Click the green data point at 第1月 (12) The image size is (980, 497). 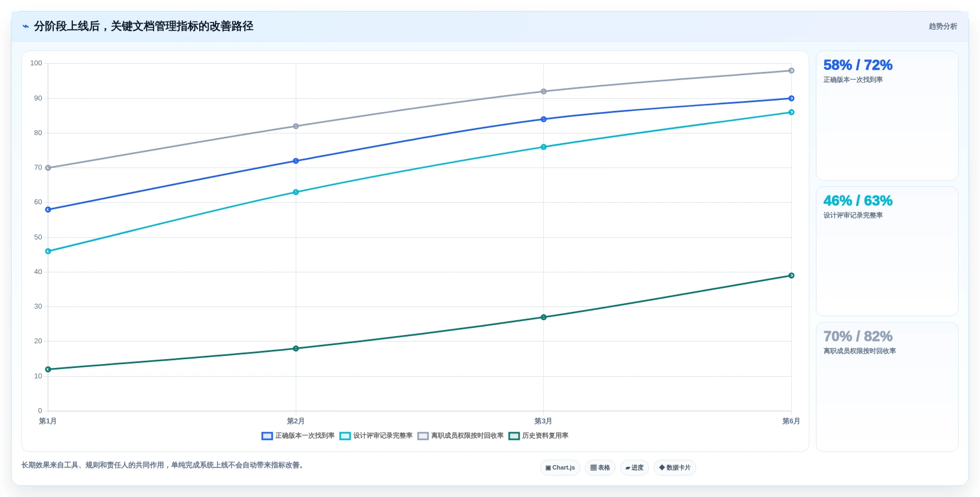48,370
